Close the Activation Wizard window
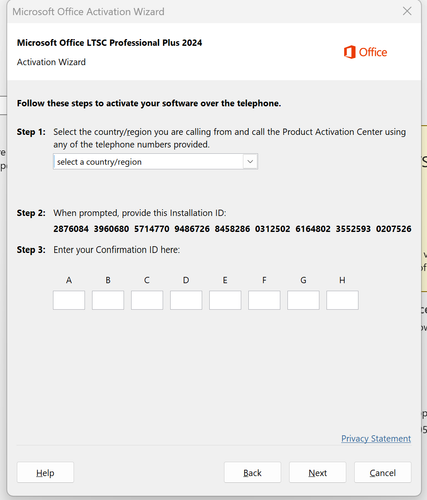427x500 pixels. click(407, 11)
